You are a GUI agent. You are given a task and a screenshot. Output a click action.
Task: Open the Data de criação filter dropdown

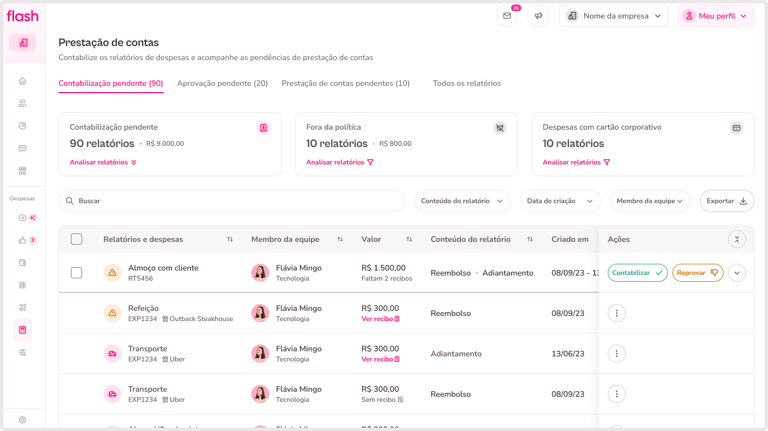coord(560,201)
